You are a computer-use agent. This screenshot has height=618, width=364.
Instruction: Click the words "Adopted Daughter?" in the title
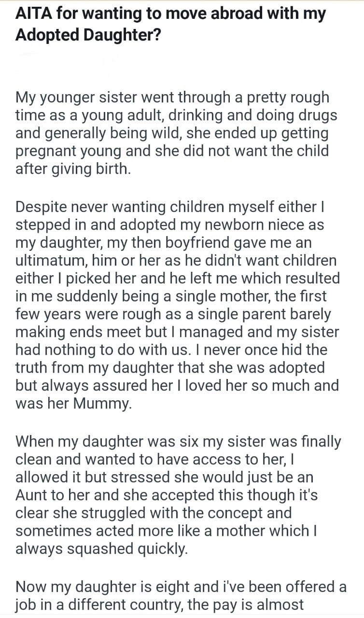pos(88,36)
